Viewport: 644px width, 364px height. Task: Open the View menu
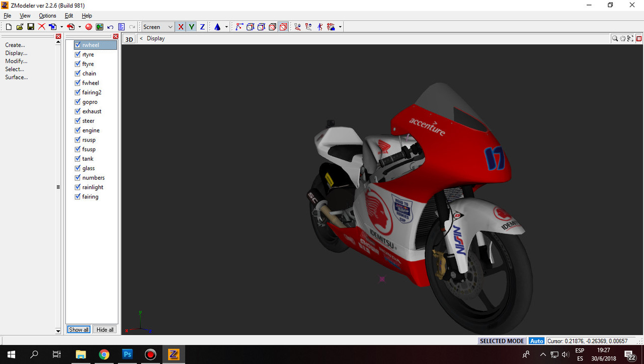(x=25, y=16)
